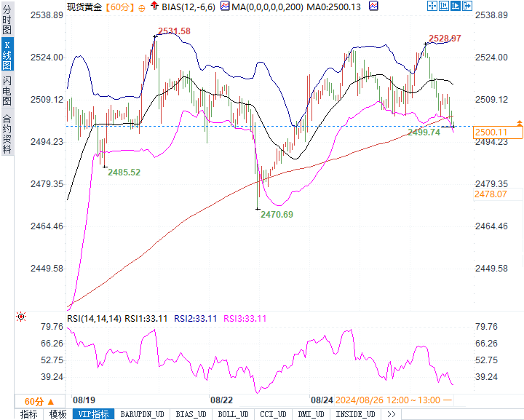Click chart icon after MA0:2500.13

tap(373, 6)
